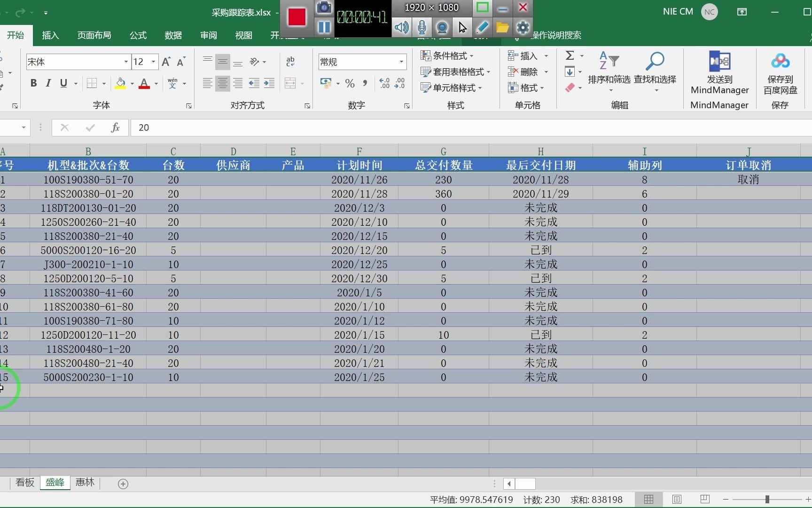Open the Page Layout (页面布局) tab

(94, 35)
